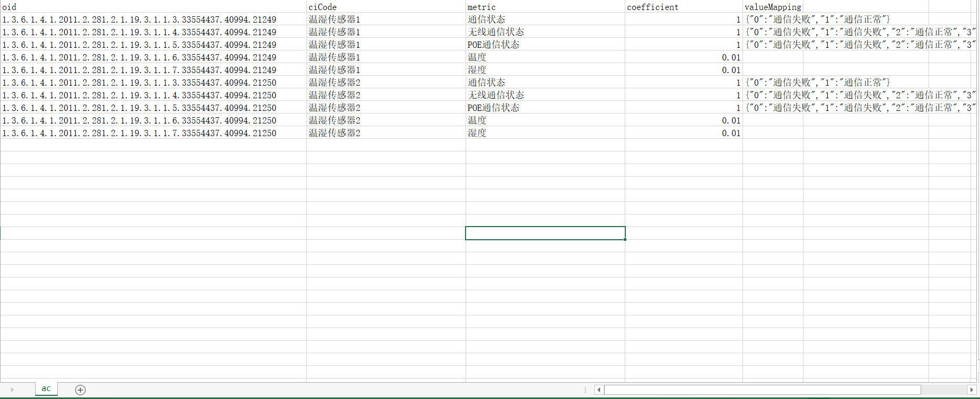Image resolution: width=980 pixels, height=399 pixels.
Task: Select 湿度 metric for 温湿传感器1
Action: click(x=545, y=70)
